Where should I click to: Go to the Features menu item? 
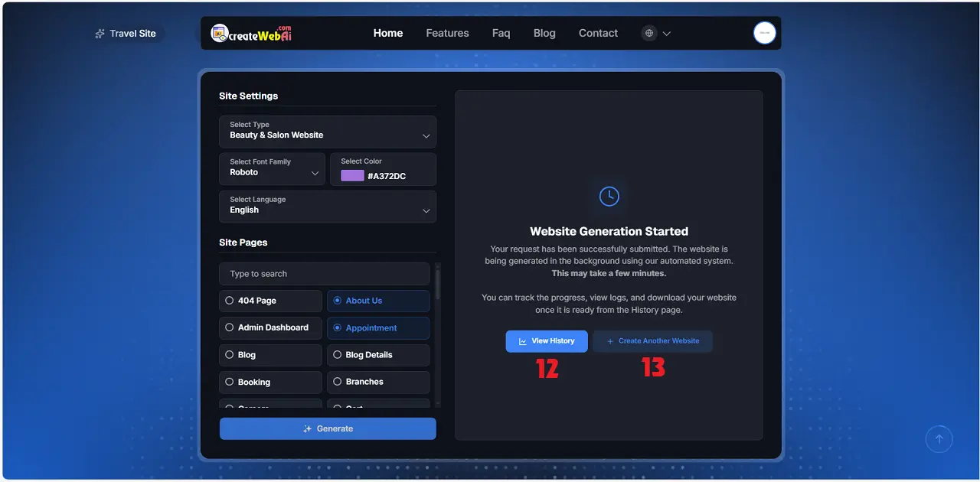447,33
